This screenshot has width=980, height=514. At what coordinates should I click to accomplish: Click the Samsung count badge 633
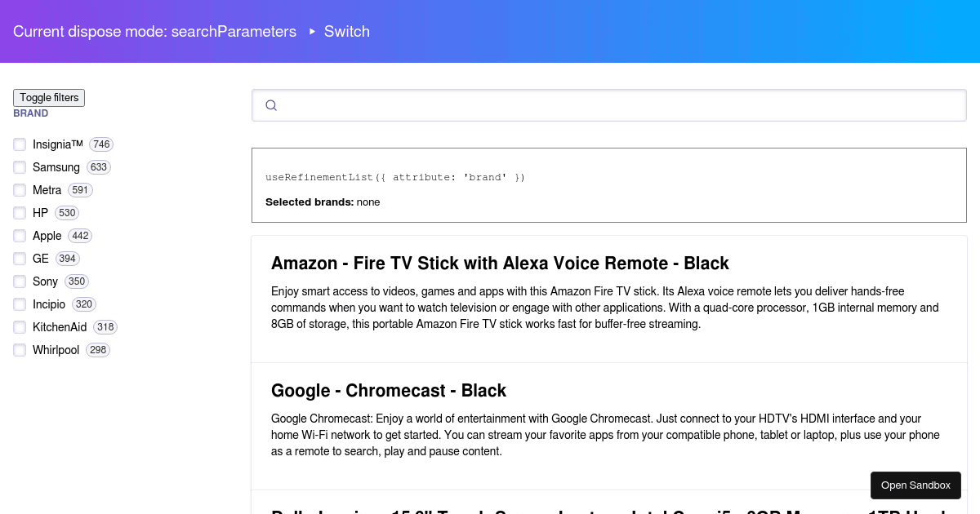click(99, 167)
